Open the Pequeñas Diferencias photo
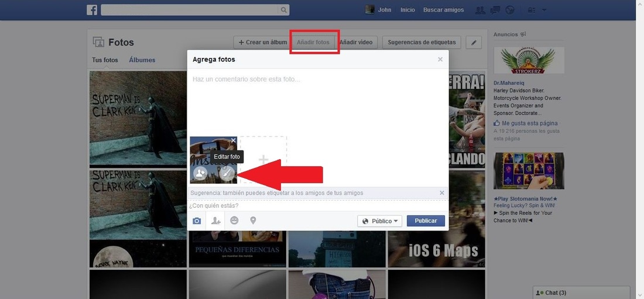Screen dimensions: 644x299 (x=237, y=249)
